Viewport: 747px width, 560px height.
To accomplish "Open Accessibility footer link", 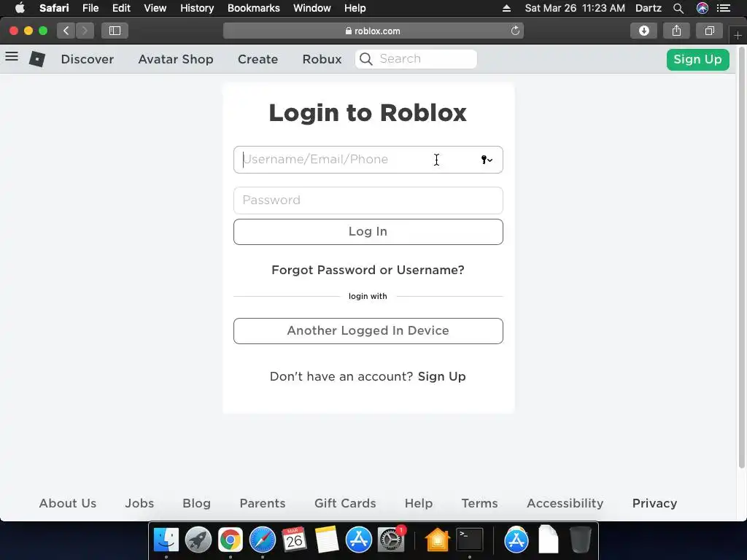I will click(x=565, y=503).
